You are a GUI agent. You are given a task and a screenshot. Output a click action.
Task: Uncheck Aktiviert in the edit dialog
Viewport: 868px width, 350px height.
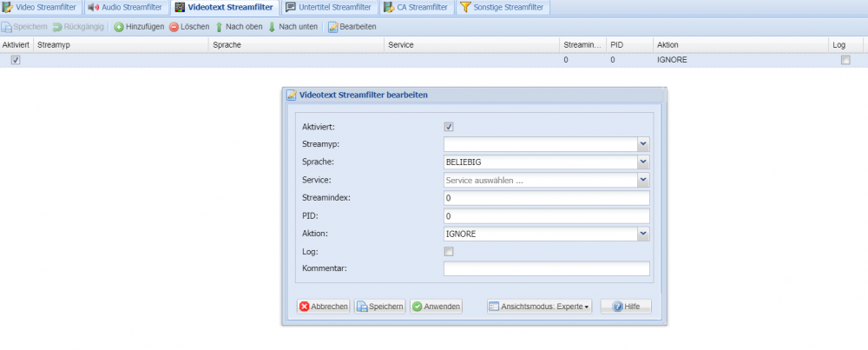click(x=449, y=127)
